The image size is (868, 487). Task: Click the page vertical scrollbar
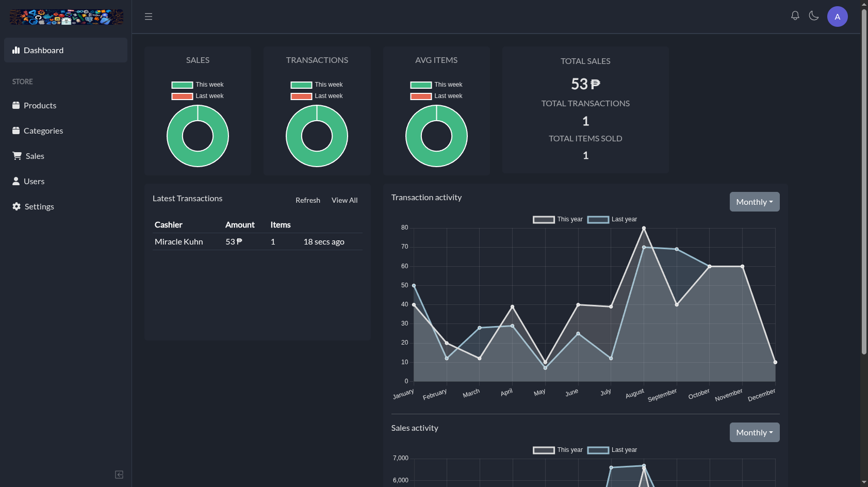click(864, 181)
